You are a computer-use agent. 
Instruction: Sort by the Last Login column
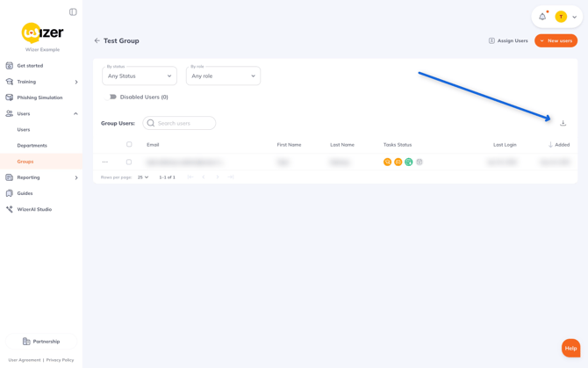coord(505,145)
